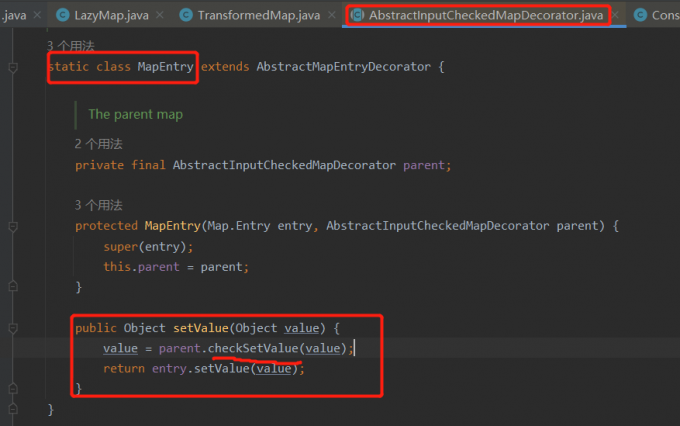This screenshot has width=680, height=426.
Task: Click the parent field name in its declaration
Action: tap(424, 165)
